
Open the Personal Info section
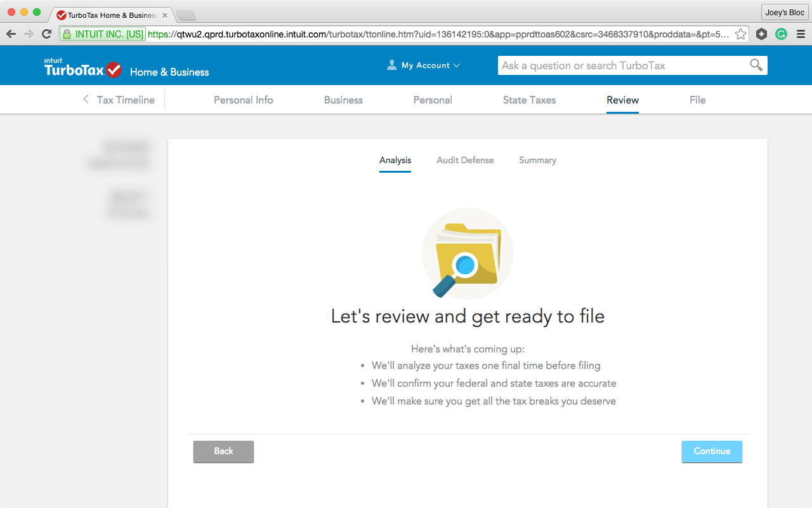pos(243,100)
